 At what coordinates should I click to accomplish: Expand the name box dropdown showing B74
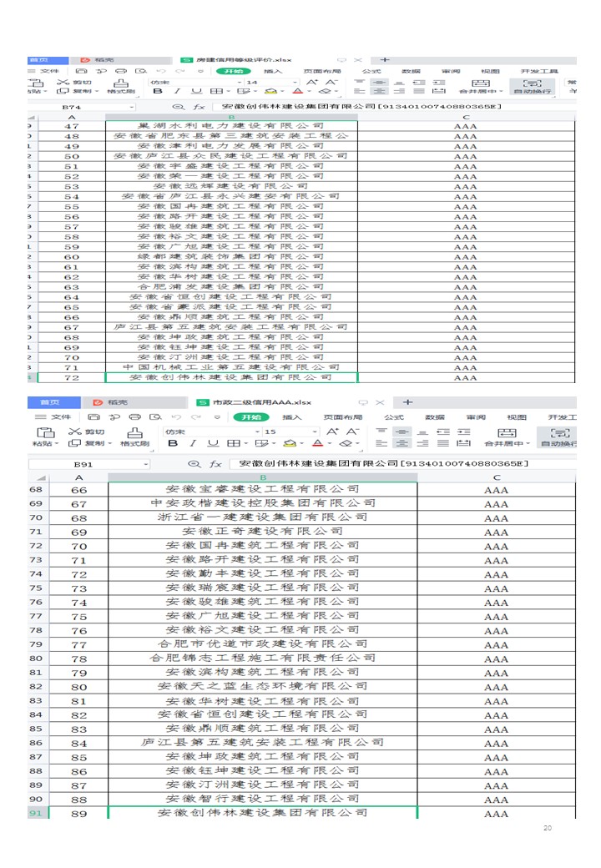[131, 107]
